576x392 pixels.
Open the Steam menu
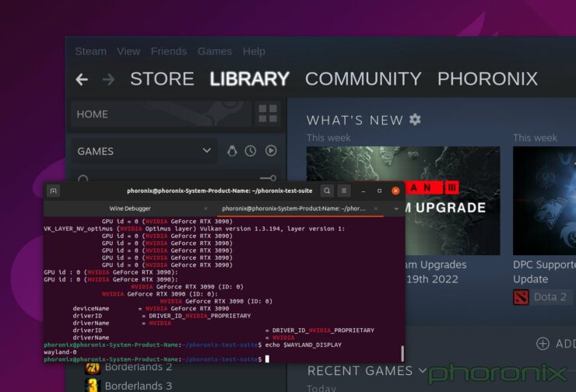coord(91,51)
